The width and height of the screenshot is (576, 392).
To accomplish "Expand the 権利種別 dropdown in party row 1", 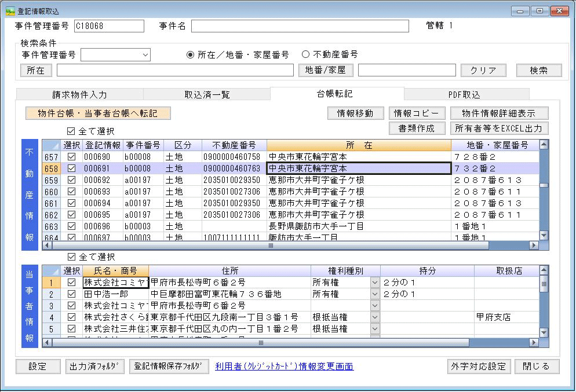I will 374,283.
